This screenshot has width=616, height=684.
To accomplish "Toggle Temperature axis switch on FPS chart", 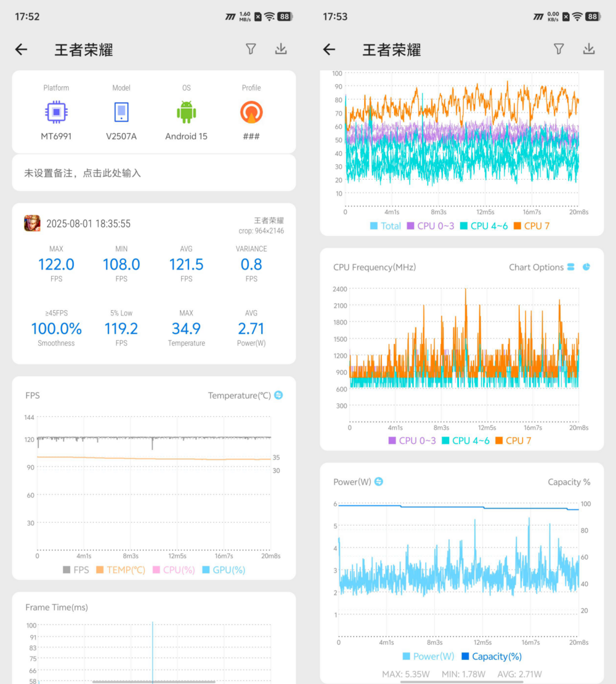I will [x=278, y=395].
